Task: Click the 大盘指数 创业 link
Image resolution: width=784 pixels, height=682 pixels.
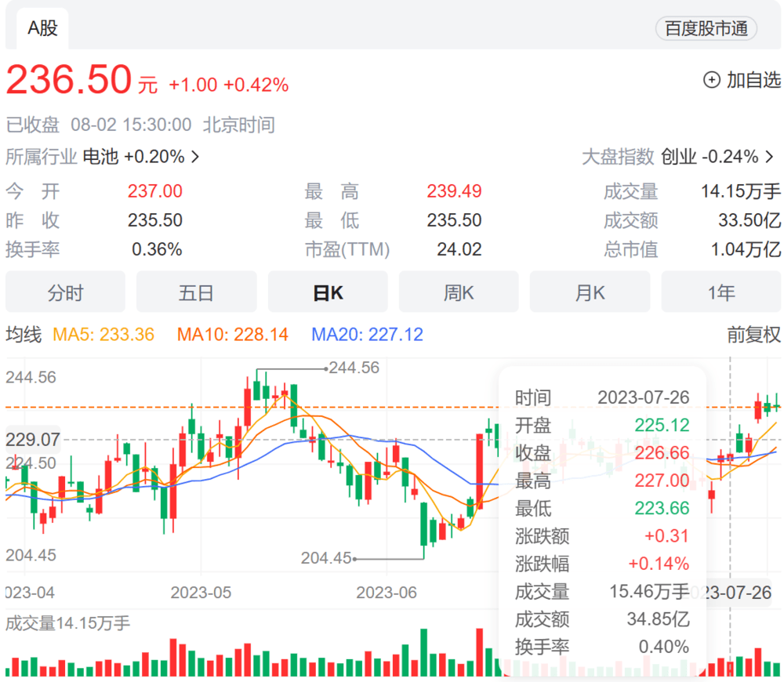Action: tap(679, 157)
